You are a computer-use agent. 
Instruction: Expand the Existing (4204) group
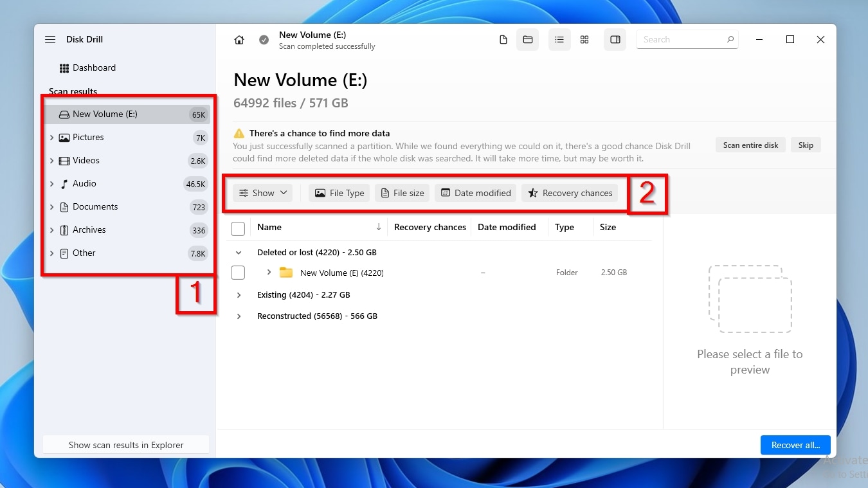pos(239,295)
